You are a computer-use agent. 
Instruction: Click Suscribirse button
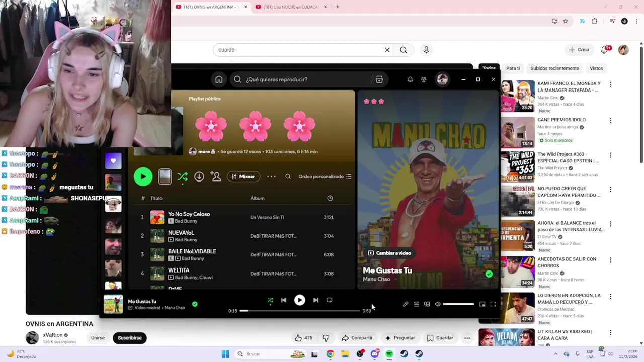click(130, 338)
